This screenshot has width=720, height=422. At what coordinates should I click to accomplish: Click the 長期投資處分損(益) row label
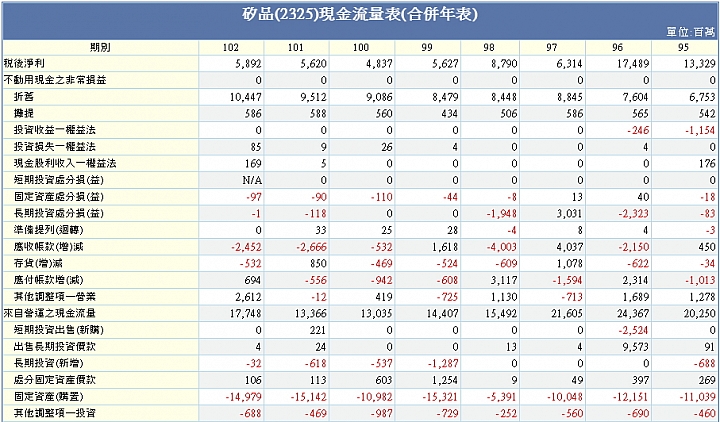click(x=59, y=213)
